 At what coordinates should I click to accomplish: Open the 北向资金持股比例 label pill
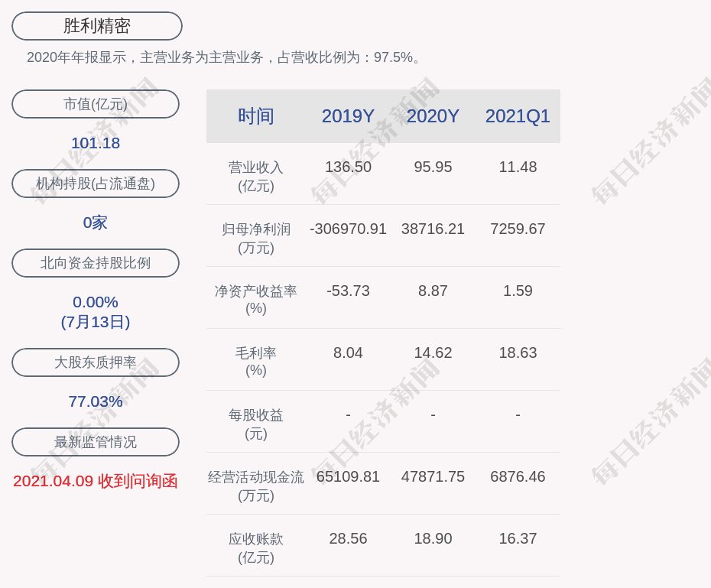(x=96, y=263)
